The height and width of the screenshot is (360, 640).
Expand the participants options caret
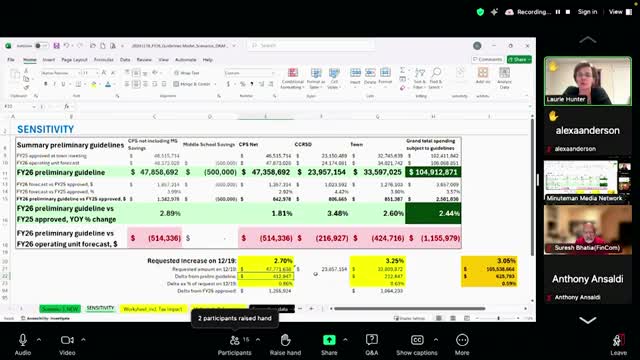[258, 339]
